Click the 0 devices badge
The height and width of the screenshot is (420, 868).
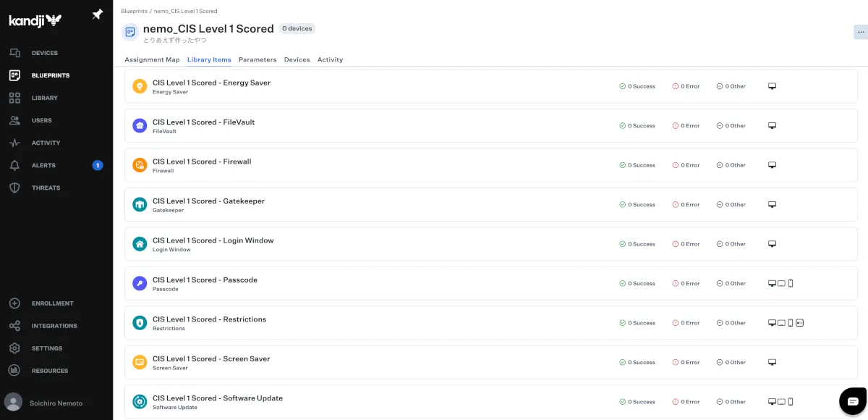(x=297, y=29)
